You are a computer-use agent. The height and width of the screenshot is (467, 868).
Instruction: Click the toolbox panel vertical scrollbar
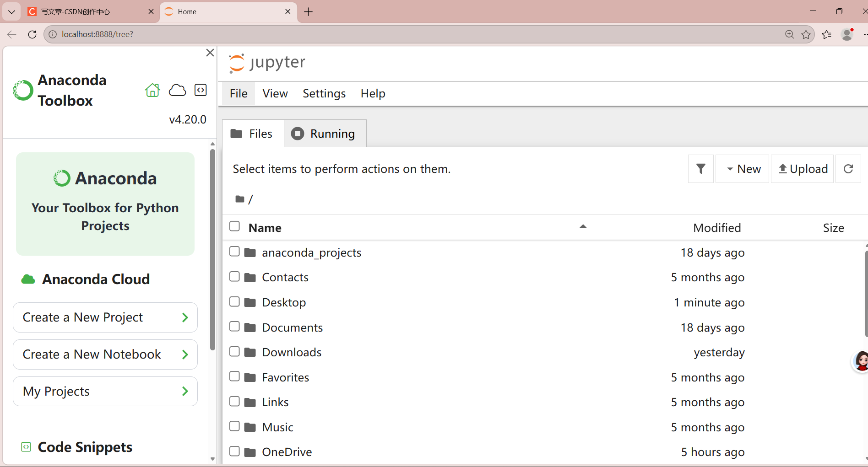pos(212,249)
